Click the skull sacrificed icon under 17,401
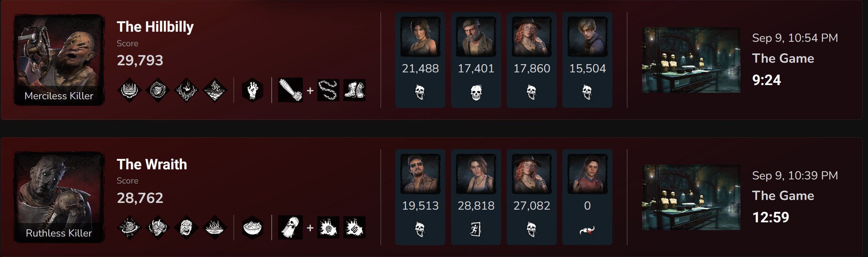The height and width of the screenshot is (257, 868). (x=476, y=92)
